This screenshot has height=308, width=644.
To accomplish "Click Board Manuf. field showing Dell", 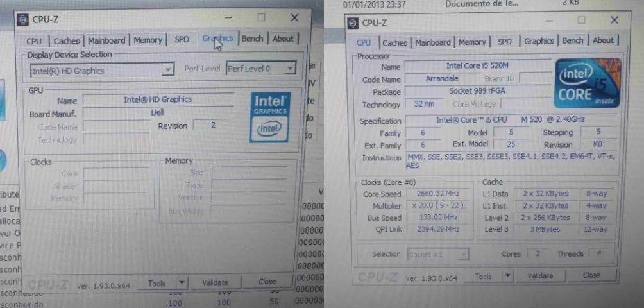I will coord(158,112).
